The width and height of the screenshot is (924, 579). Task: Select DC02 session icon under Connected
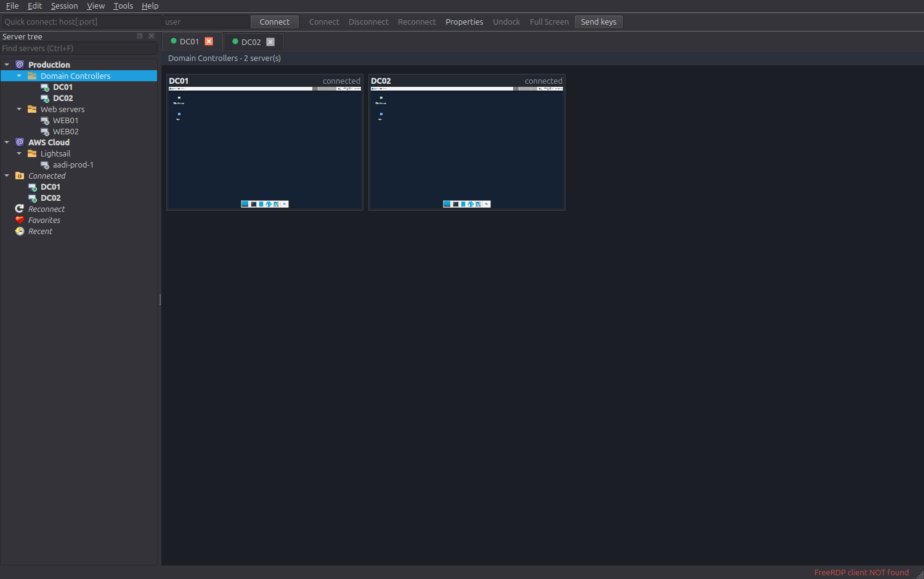point(32,198)
